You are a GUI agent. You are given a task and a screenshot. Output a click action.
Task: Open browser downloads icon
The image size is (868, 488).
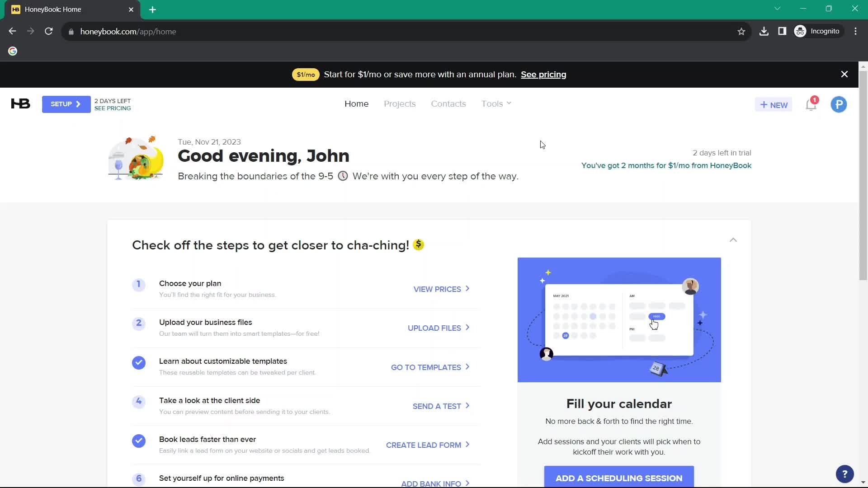point(764,31)
